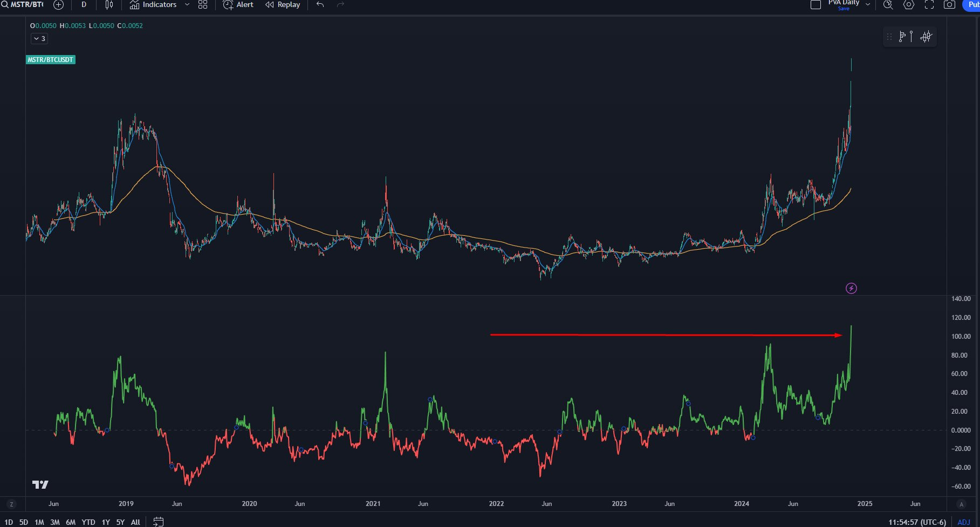Open the PVA Daily layout dropdown arrow
The width and height of the screenshot is (980, 527).
[868, 4]
